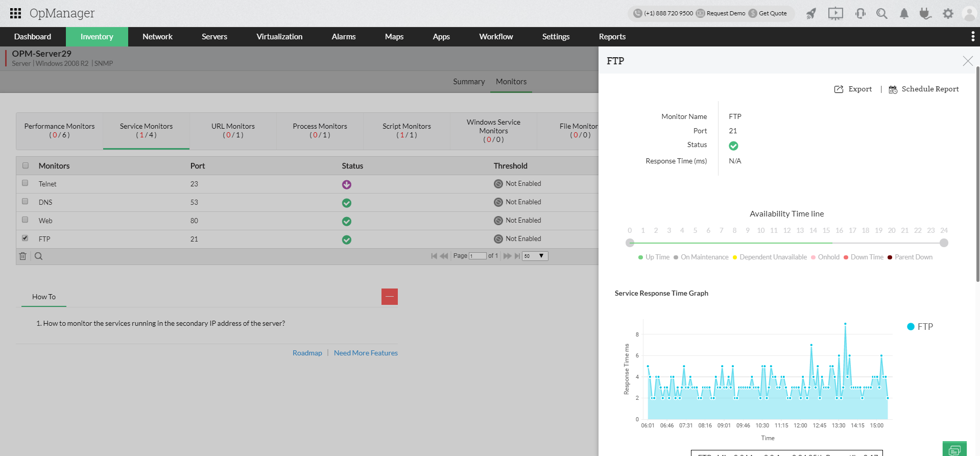
Task: Click the FTP row status icon
Action: (347, 239)
